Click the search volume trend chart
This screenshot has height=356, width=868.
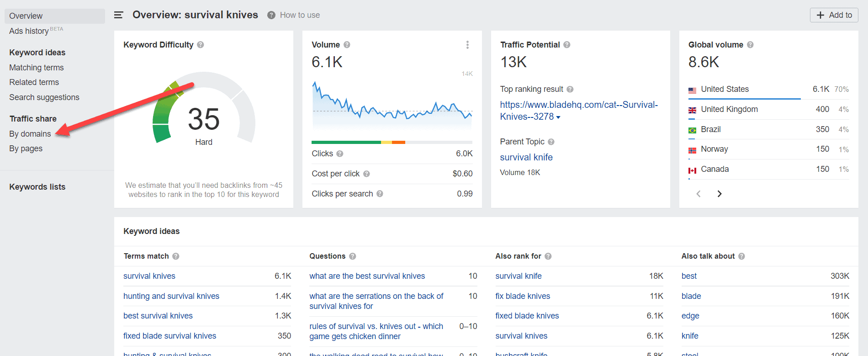coord(392,106)
